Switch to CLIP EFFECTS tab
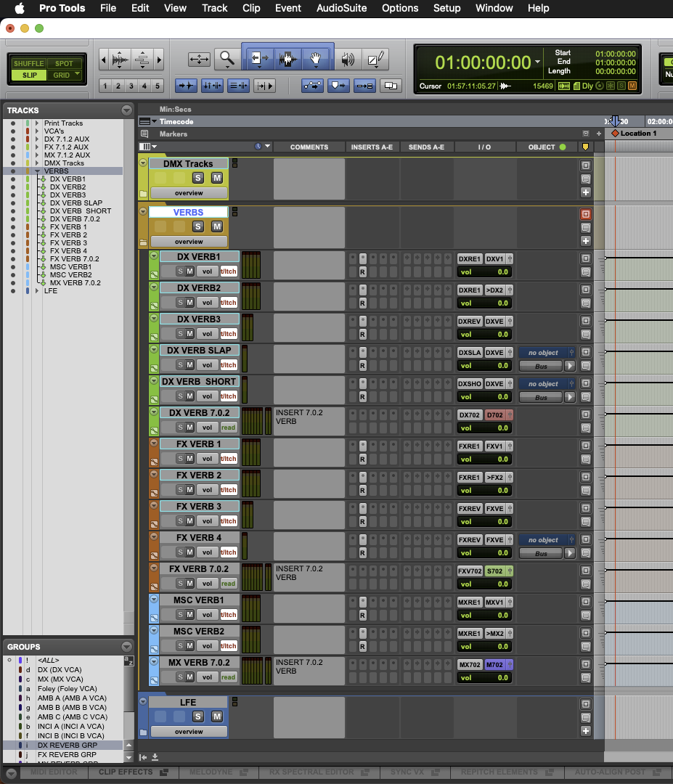The height and width of the screenshot is (784, 673). pos(133,772)
